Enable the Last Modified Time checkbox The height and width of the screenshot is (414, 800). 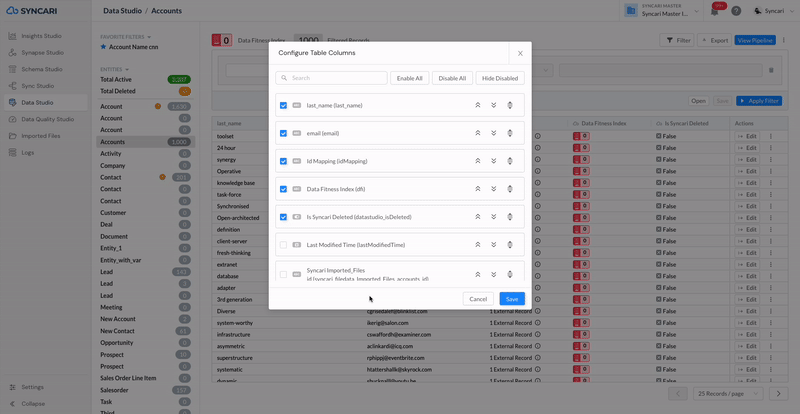tap(283, 245)
